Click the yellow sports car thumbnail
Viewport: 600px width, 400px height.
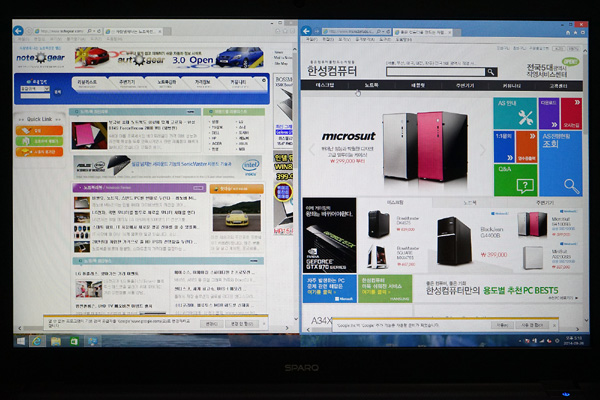[237, 214]
